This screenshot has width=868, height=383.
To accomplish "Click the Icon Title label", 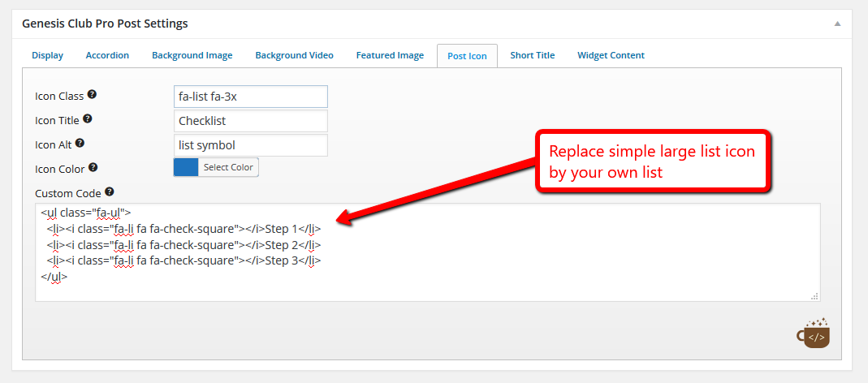I will [57, 120].
